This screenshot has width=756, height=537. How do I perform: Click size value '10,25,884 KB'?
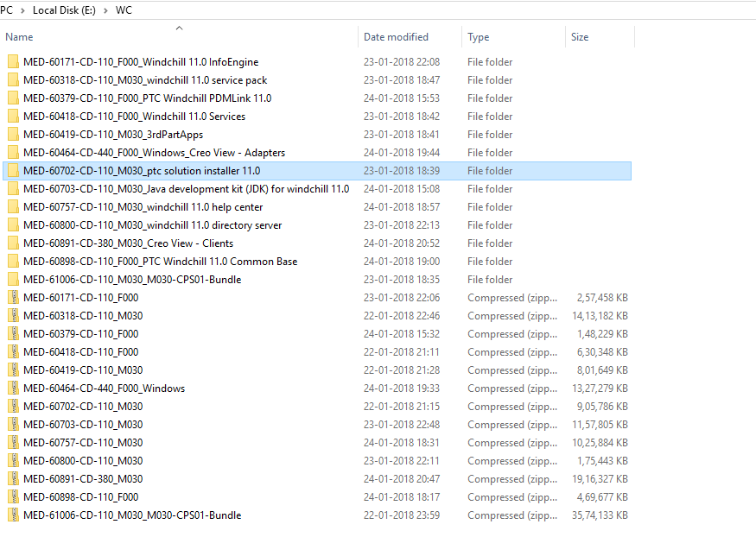pos(600,443)
